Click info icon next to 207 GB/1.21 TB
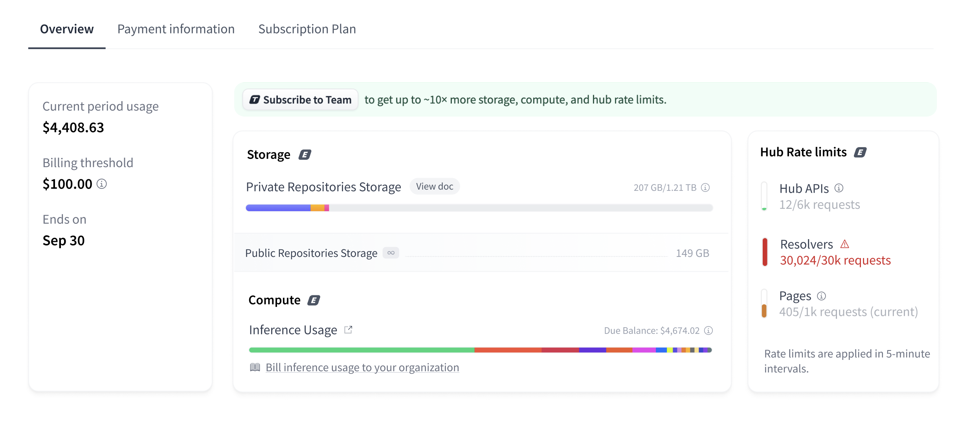The image size is (980, 424). coord(706,188)
